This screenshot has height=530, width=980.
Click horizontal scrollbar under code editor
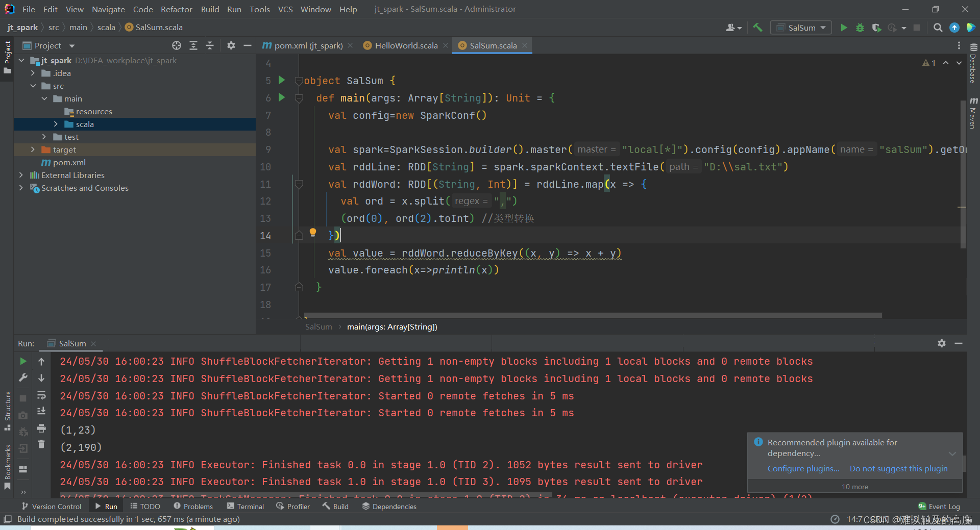[x=593, y=315]
